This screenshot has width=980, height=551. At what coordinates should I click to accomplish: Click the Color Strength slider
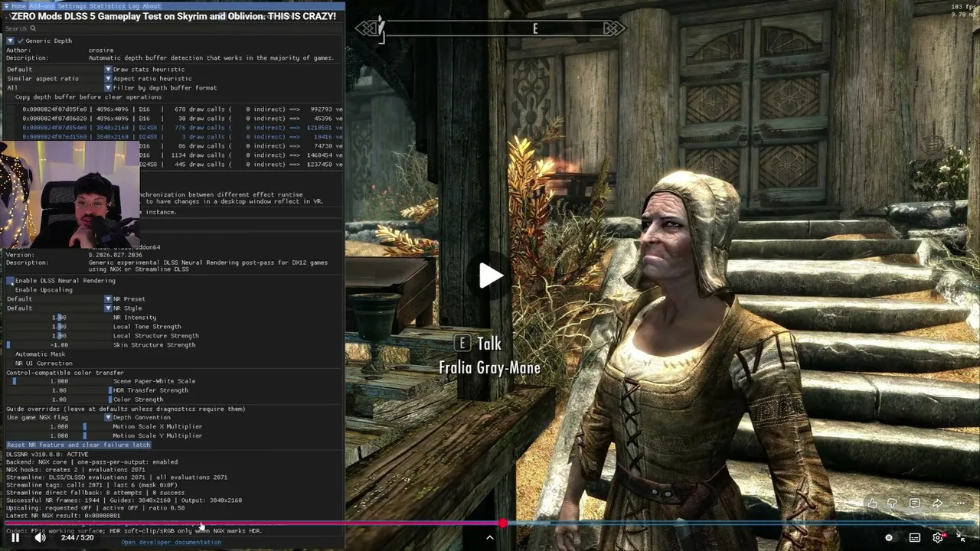click(58, 399)
